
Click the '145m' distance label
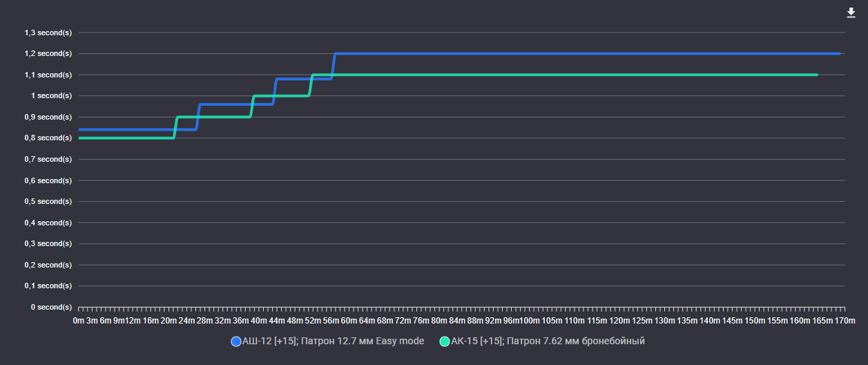733,321
